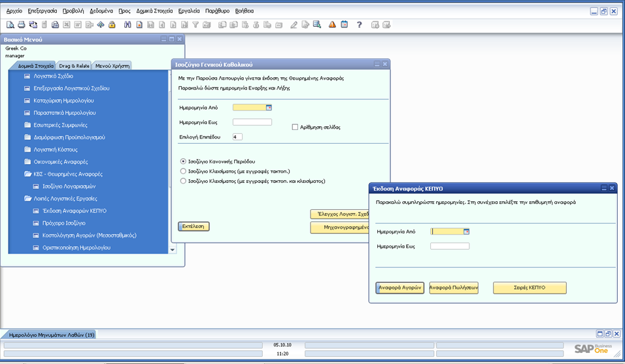This screenshot has height=364, width=625.
Task: Select Ισοζύγιο Κλεισίματος (με εγγραφές τακτοπ.) option
Action: tap(183, 171)
